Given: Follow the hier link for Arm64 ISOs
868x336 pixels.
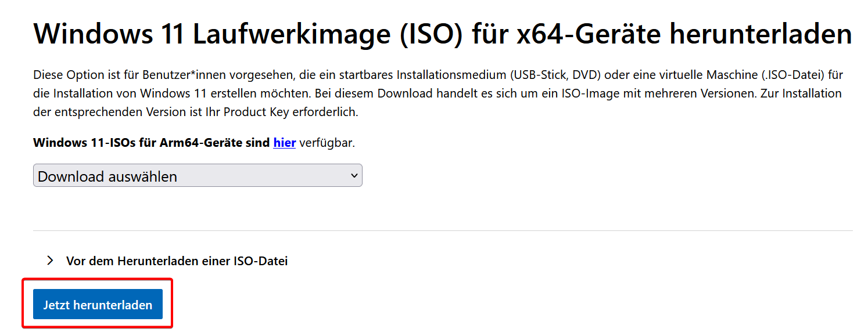Looking at the screenshot, I should [285, 142].
